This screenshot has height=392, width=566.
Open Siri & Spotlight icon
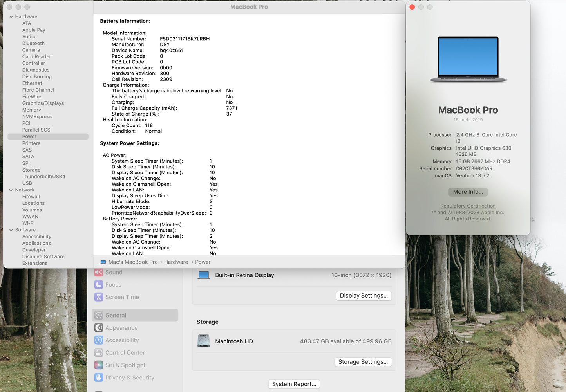[99, 365]
